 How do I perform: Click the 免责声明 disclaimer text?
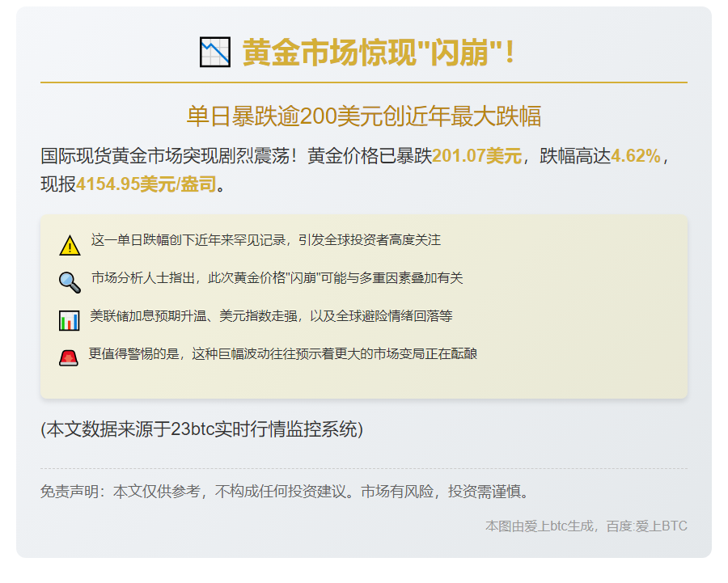click(287, 492)
